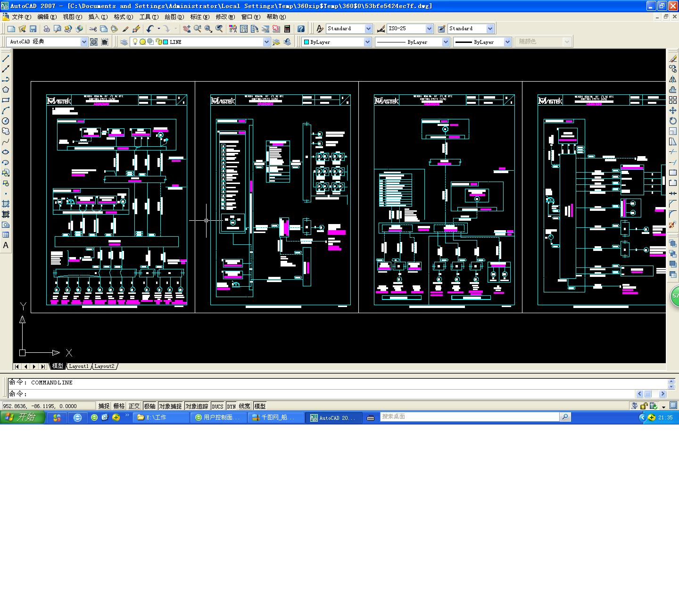Open the AutoCAD 经典 workspace dropdown
This screenshot has width=679, height=616.
point(84,42)
